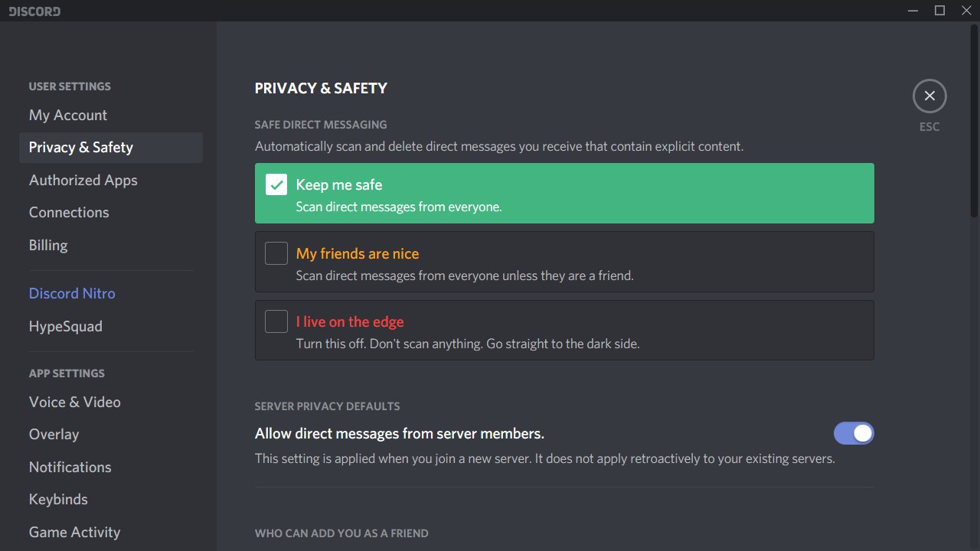This screenshot has height=551, width=980.
Task: Maximize the Discord window
Action: (939, 11)
